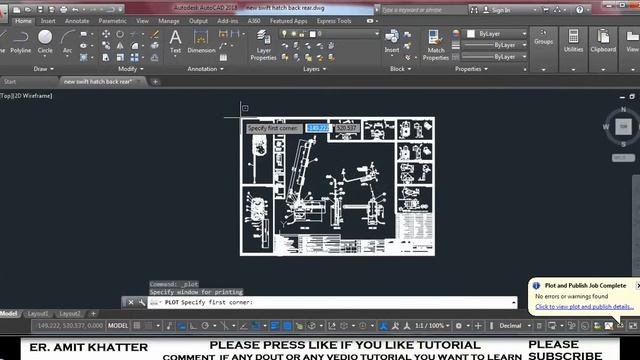
Task: Open the Clipboard panel button
Action: click(603, 41)
